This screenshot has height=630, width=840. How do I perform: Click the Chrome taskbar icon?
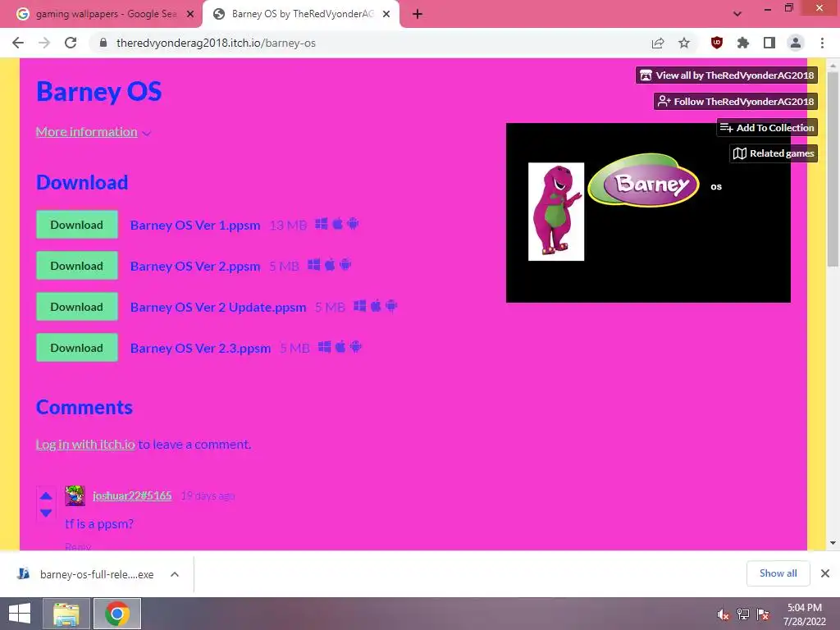pyautogui.click(x=116, y=614)
